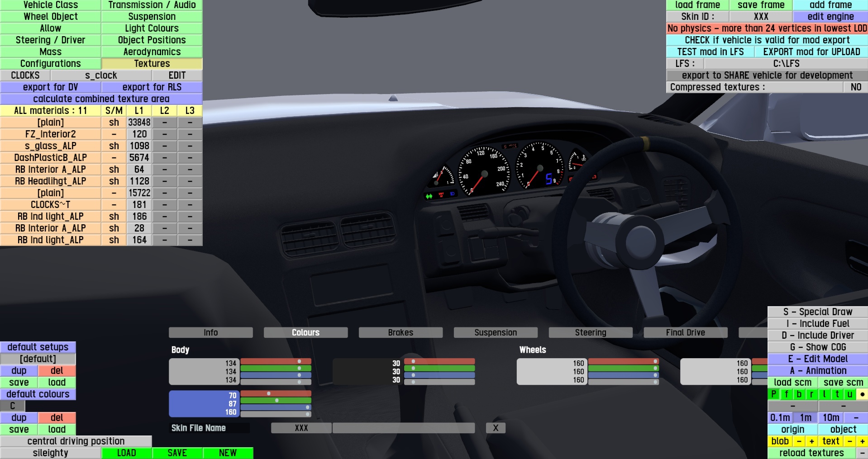Open the Aerodynamics tab
Screen dimensions: 868x459
(x=152, y=52)
